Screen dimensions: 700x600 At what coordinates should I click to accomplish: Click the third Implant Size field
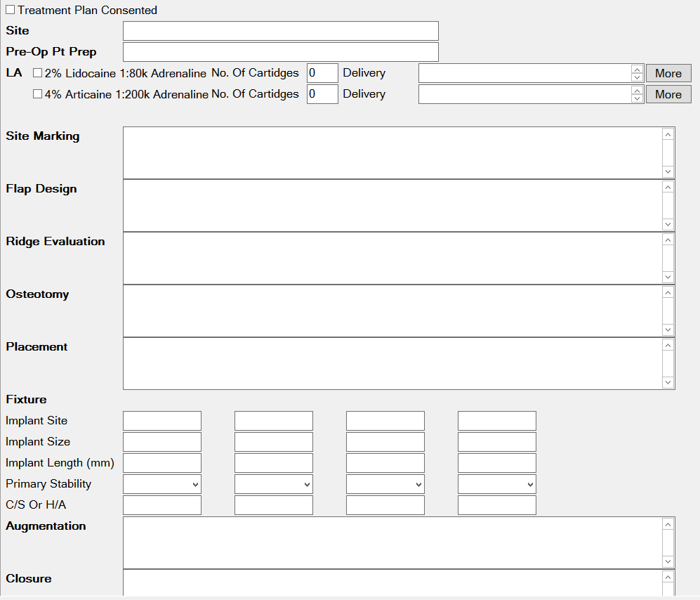pyautogui.click(x=385, y=442)
